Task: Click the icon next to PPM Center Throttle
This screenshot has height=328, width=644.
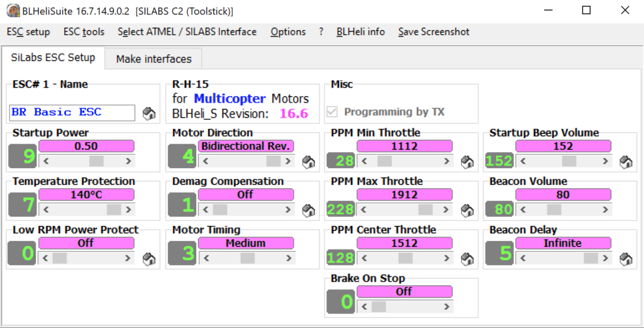Action: click(467, 259)
